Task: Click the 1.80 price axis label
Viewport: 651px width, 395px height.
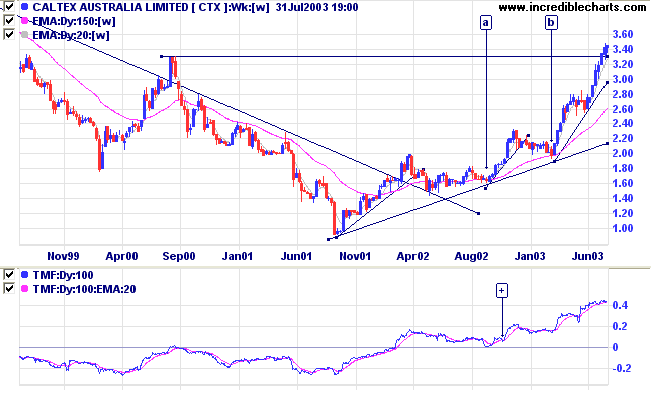Action: pos(623,168)
